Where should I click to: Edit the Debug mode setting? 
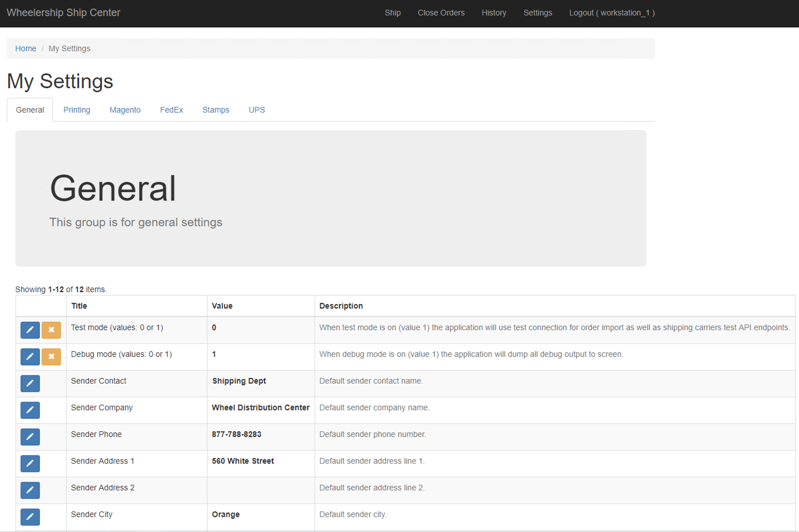(x=30, y=357)
